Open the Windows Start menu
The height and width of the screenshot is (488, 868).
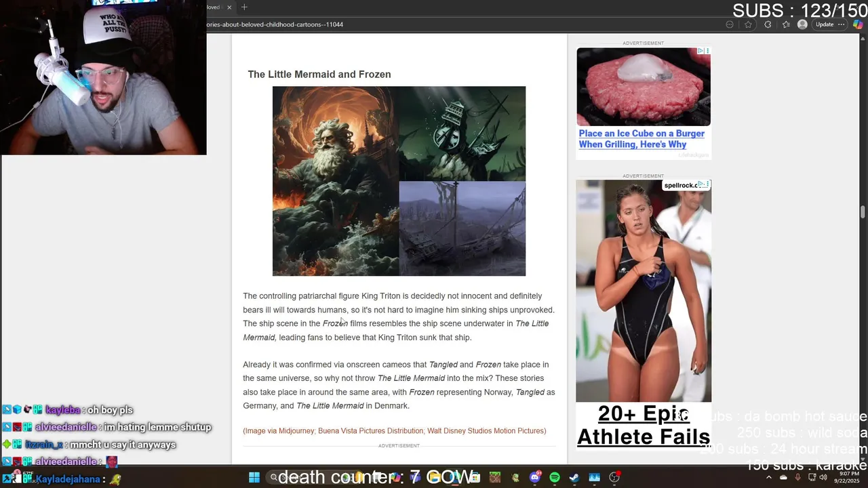point(254,478)
